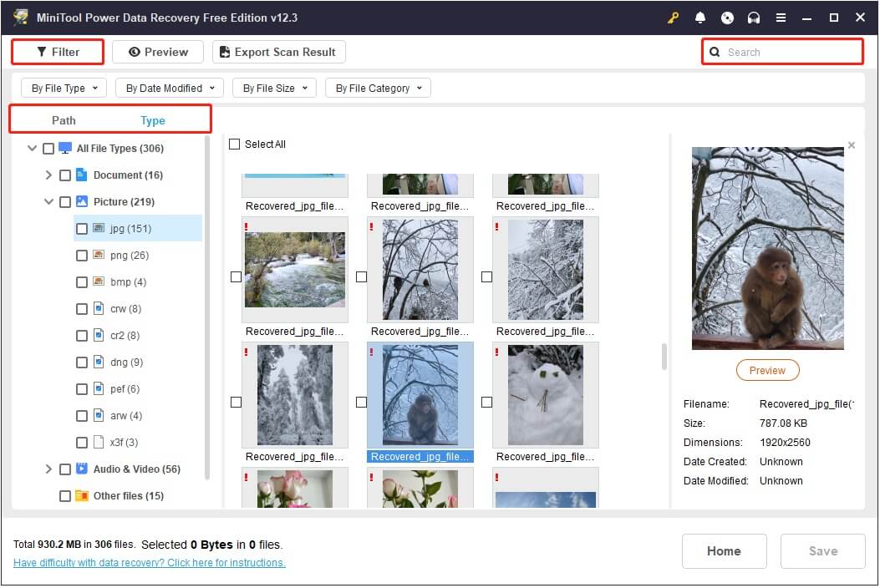Screen dimensions: 880x588
Task: Open the hamburger menu icon
Action: (x=781, y=18)
